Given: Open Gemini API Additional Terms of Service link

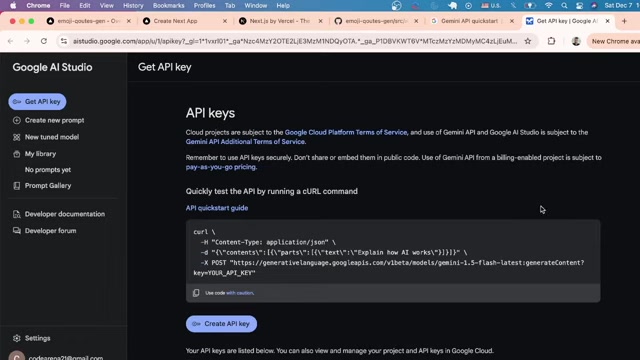Looking at the screenshot, I should coord(245,142).
